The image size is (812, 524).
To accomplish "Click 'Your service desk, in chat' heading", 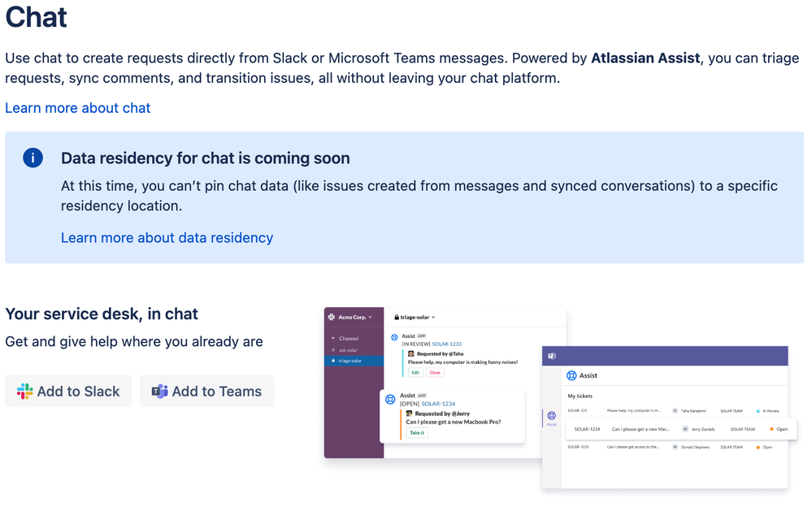I will click(102, 314).
